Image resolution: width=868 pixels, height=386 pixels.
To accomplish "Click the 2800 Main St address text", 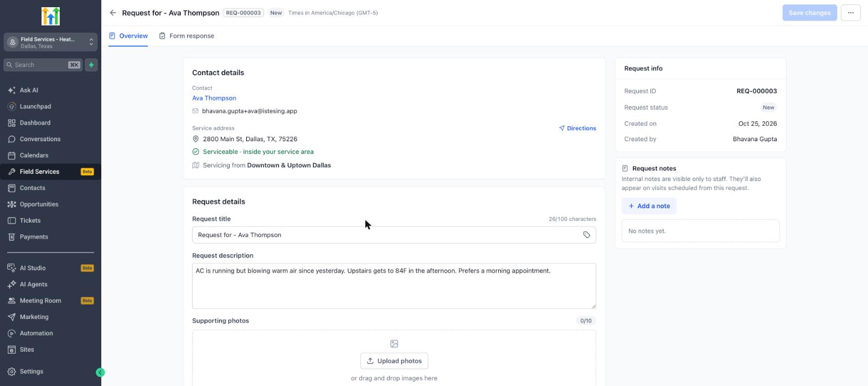I will 250,139.
